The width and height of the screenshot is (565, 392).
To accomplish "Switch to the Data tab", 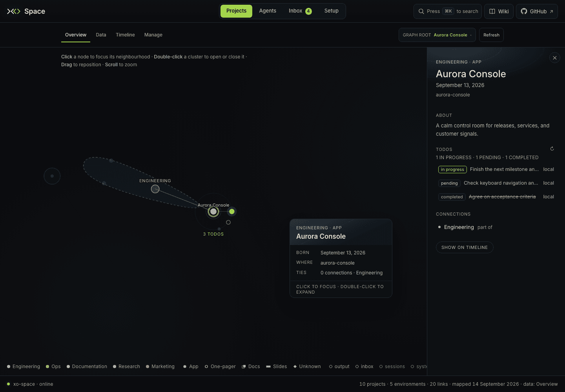I will pyautogui.click(x=101, y=35).
